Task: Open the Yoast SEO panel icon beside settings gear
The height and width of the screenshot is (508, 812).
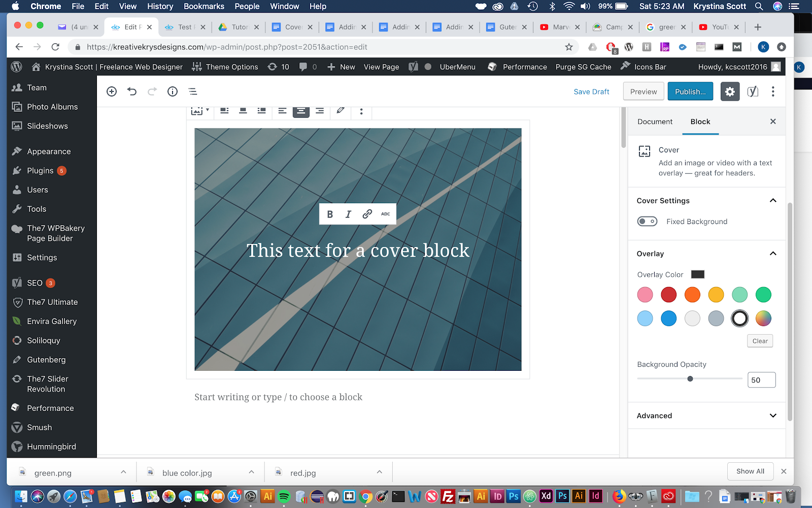Action: tap(753, 91)
